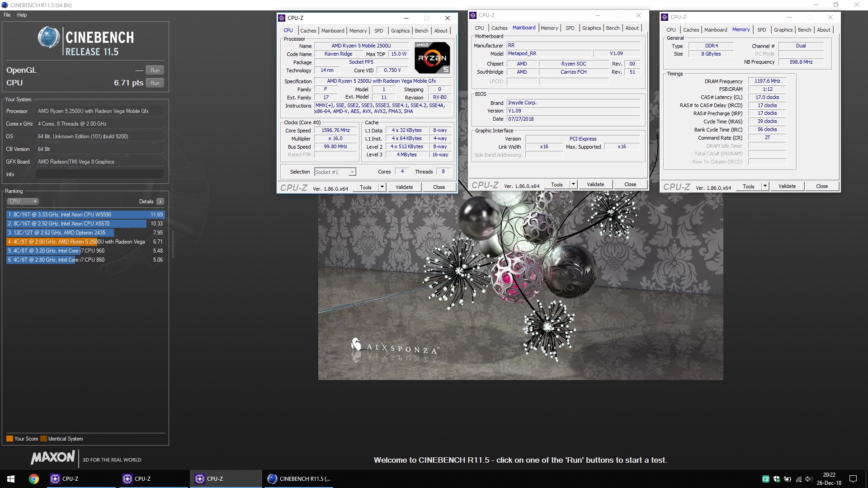This screenshot has height=488, width=868.
Task: Open SPD tab in Memory window
Action: [761, 30]
